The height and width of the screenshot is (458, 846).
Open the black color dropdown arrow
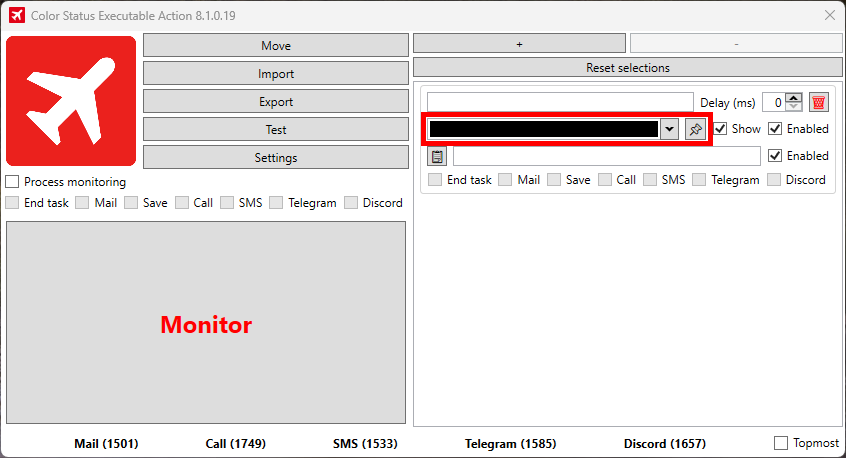click(669, 129)
